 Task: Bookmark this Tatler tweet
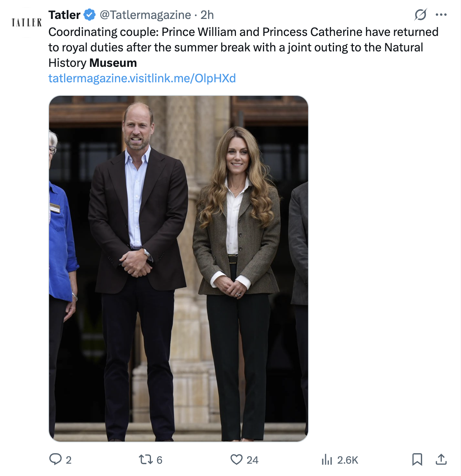coord(417,459)
